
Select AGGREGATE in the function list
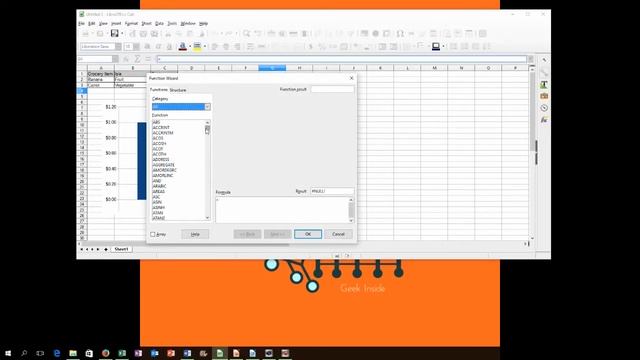click(164, 165)
